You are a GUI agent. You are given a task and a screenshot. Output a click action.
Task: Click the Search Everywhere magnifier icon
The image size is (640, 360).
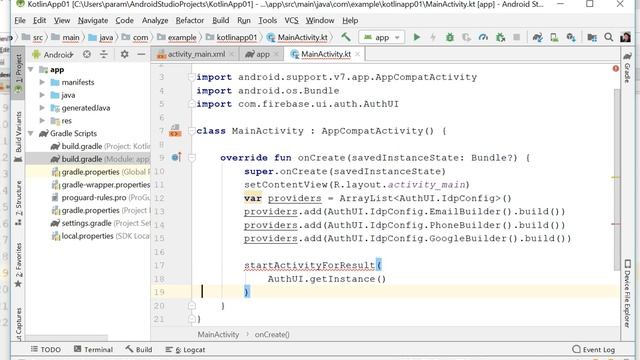pos(609,37)
